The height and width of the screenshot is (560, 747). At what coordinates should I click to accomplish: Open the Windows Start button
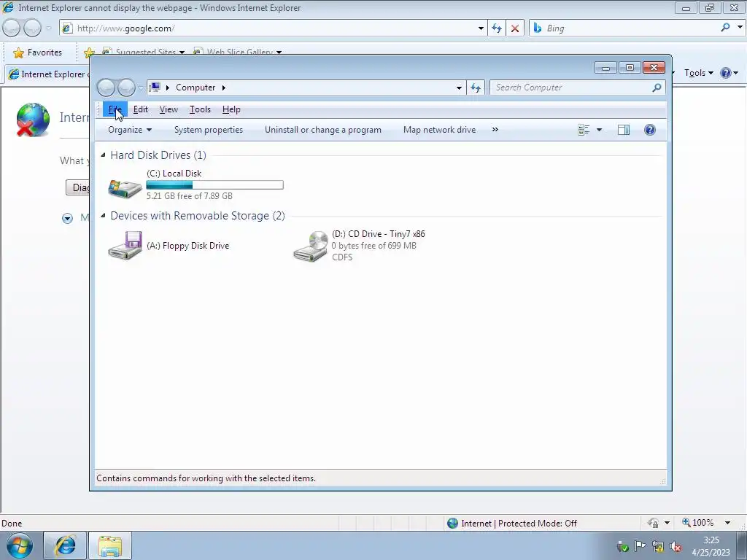pyautogui.click(x=20, y=545)
